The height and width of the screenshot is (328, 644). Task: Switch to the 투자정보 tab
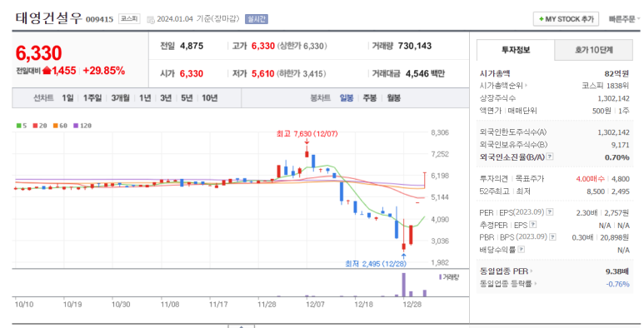pos(516,50)
